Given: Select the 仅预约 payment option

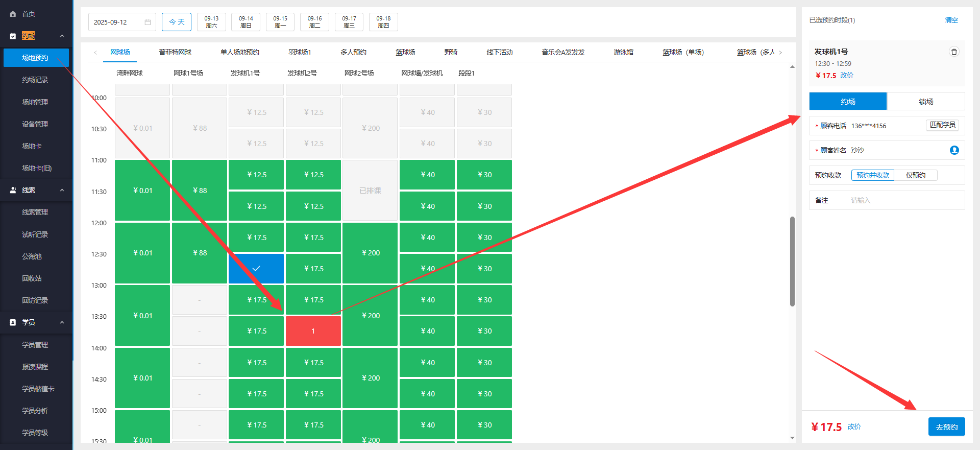Looking at the screenshot, I should point(916,175).
